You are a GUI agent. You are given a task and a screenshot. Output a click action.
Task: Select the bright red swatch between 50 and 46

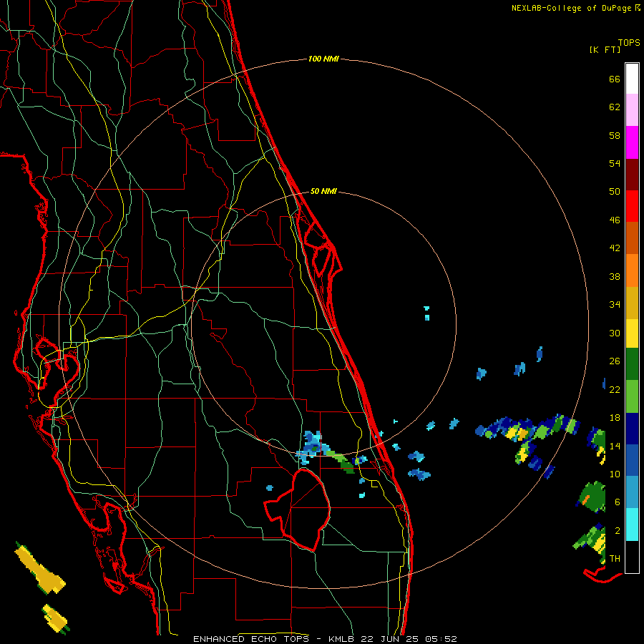click(632, 206)
